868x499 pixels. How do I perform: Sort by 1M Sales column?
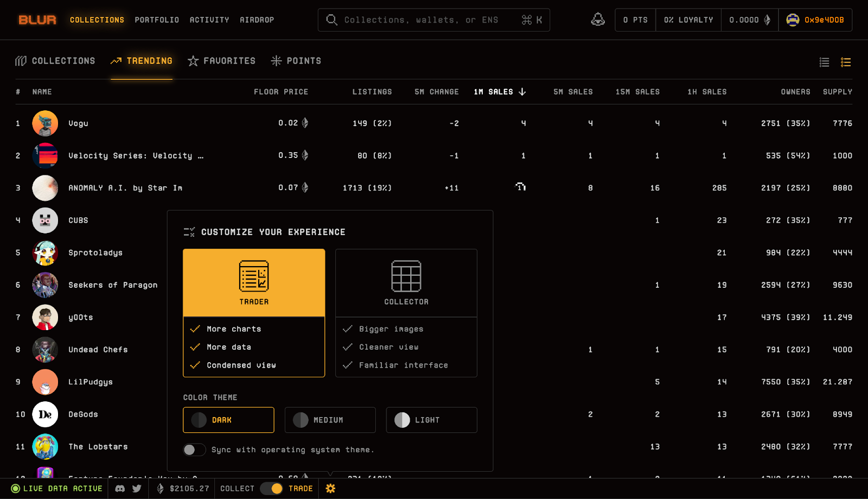(x=500, y=92)
